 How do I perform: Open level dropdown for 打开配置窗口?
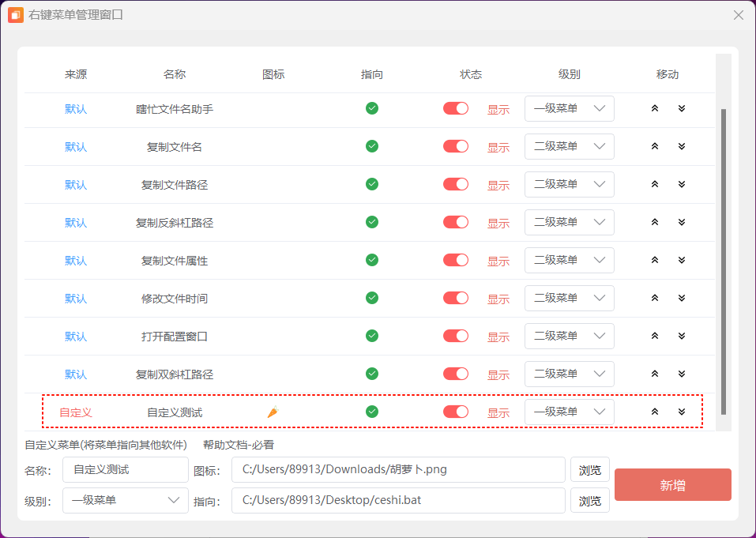(570, 336)
